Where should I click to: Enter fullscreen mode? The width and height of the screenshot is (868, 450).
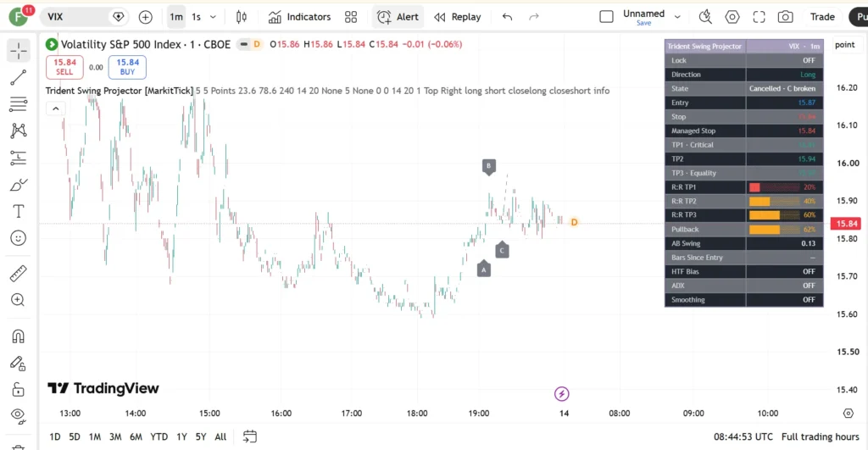759,17
